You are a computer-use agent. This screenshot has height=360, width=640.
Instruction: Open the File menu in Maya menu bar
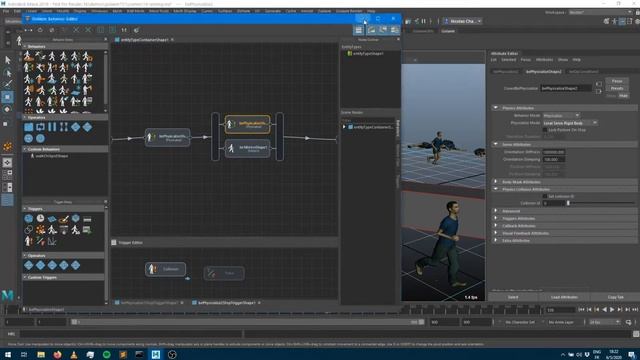tap(6, 11)
